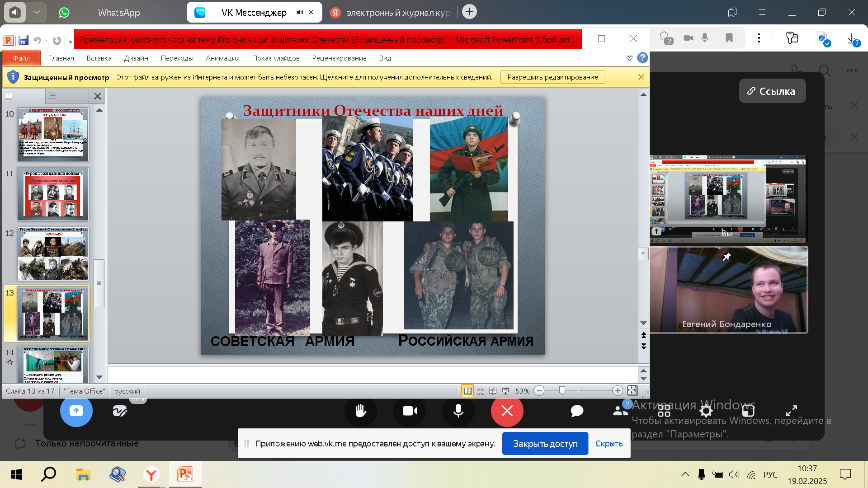Open Windows Start menu

pyautogui.click(x=16, y=474)
